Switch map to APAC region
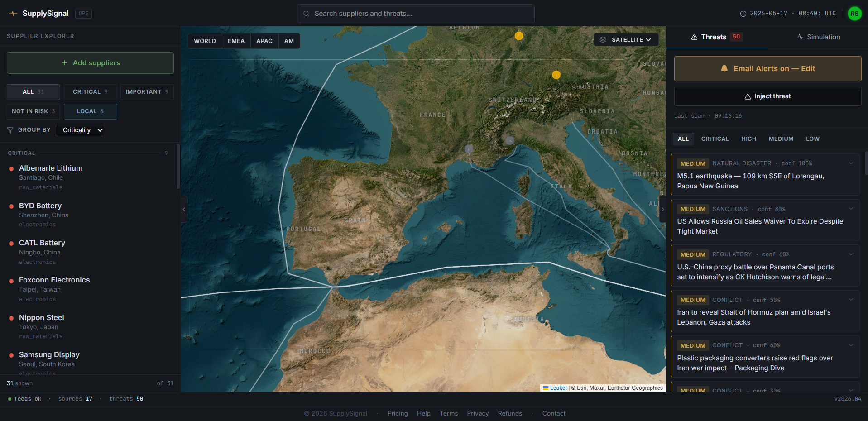This screenshot has width=868, height=421. 264,41
